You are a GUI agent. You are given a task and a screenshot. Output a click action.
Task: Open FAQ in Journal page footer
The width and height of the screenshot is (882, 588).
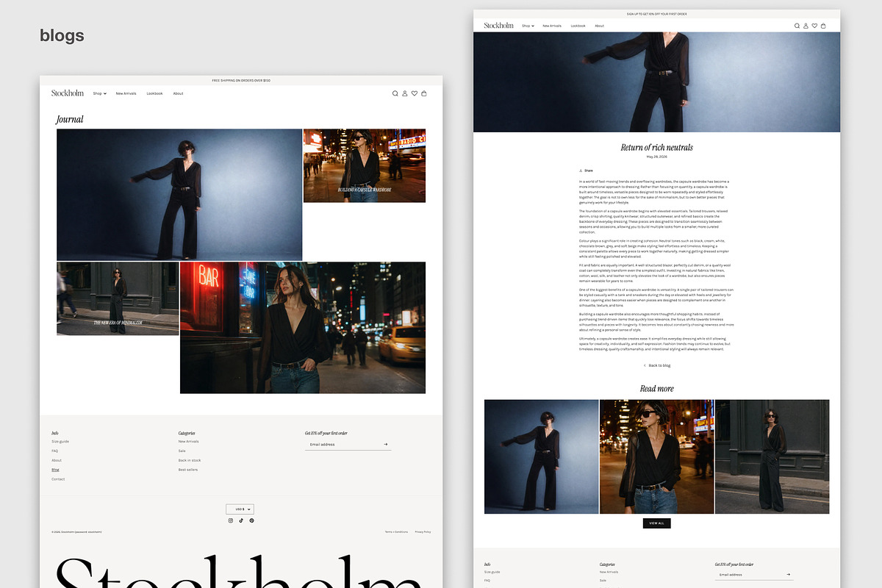coord(55,451)
